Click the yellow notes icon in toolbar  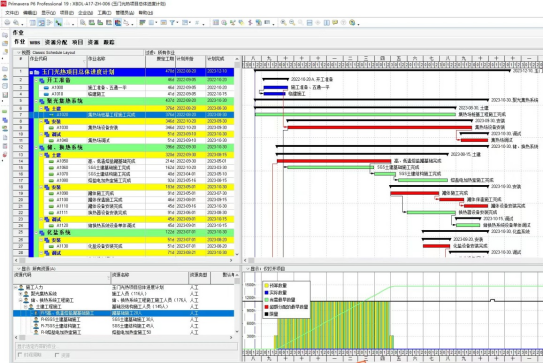(335, 23)
